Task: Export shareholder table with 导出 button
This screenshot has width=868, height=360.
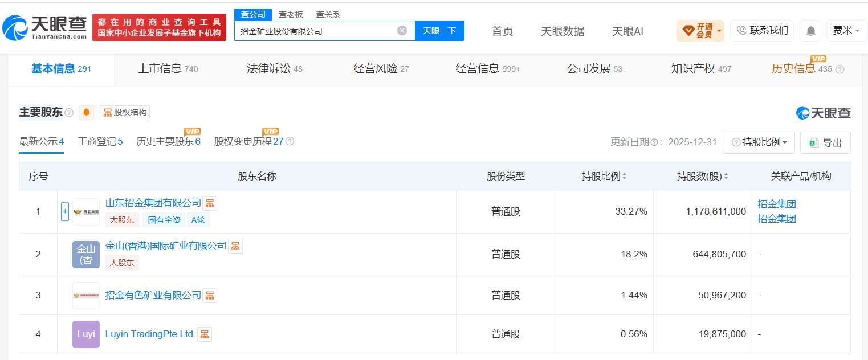Action: [x=825, y=142]
